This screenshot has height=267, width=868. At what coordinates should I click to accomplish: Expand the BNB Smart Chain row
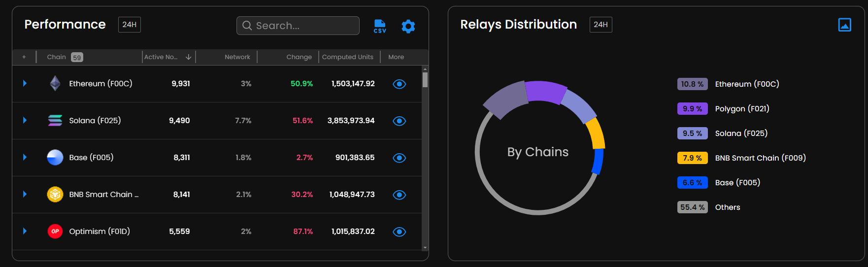coord(25,195)
